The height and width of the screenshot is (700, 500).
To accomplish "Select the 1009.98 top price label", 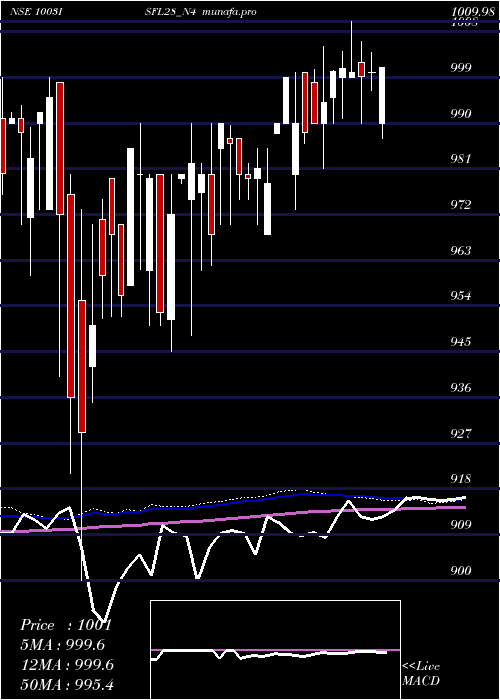I will pos(472,12).
